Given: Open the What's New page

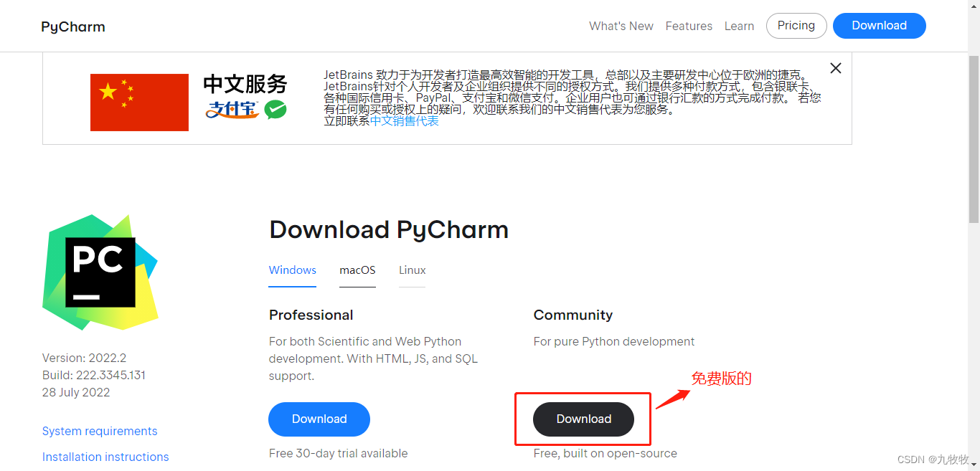Looking at the screenshot, I should [621, 26].
